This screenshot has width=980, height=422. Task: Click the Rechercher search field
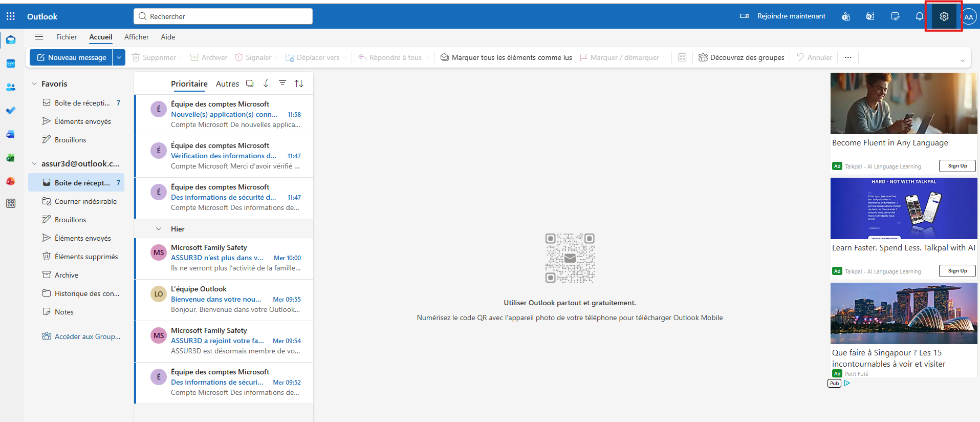coord(223,16)
